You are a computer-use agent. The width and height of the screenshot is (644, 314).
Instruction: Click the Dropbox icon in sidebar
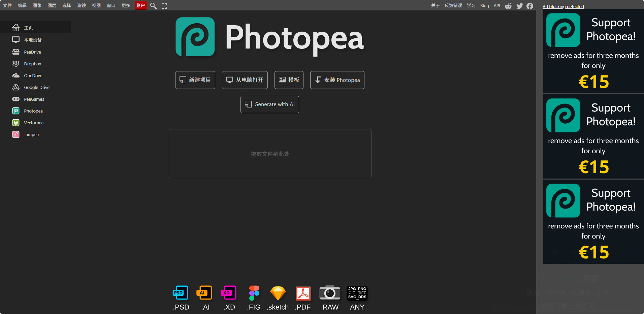point(16,64)
